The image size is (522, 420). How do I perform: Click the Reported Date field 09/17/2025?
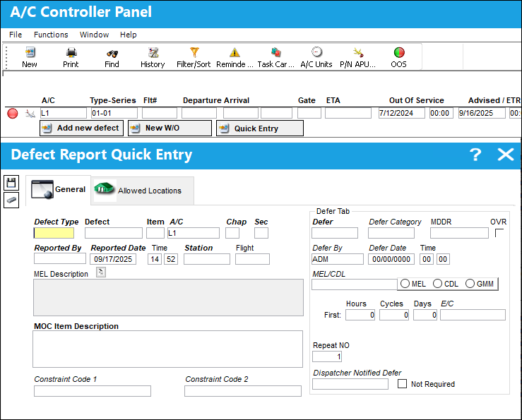(113, 259)
